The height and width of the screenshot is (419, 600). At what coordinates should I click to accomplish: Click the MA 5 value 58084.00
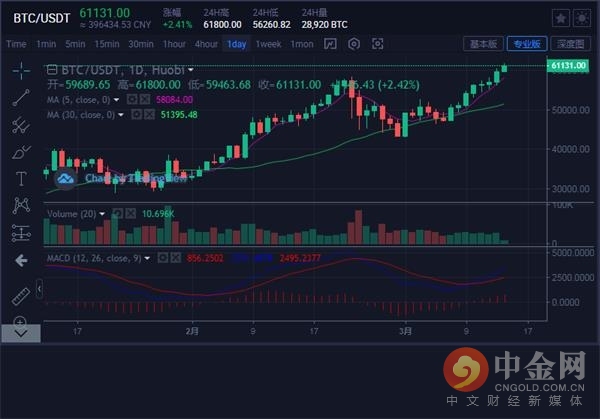tap(174, 100)
